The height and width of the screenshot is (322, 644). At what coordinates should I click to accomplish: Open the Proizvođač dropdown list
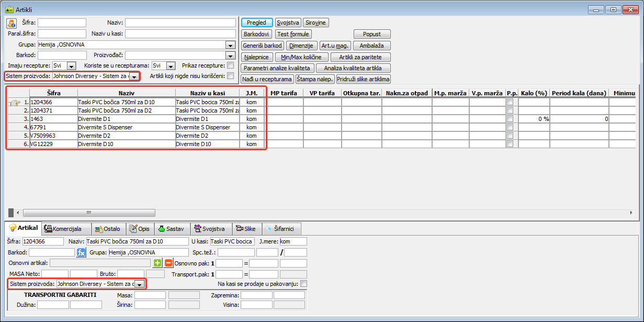coord(230,55)
